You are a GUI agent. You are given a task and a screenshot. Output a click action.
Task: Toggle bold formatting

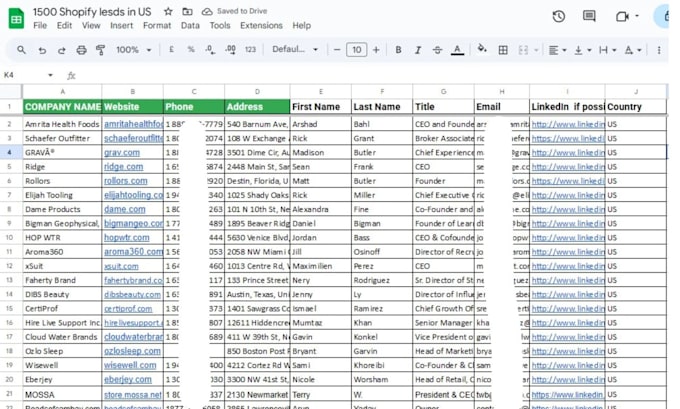pos(398,50)
